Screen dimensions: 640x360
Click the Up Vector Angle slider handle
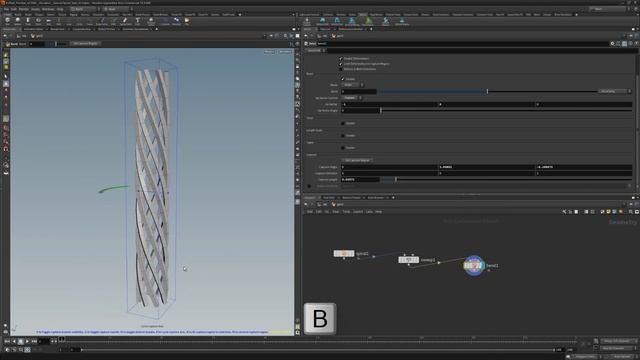click(x=381, y=111)
